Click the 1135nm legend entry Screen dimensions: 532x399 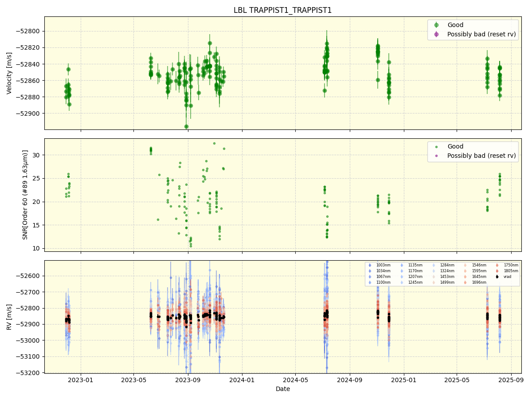click(x=411, y=265)
